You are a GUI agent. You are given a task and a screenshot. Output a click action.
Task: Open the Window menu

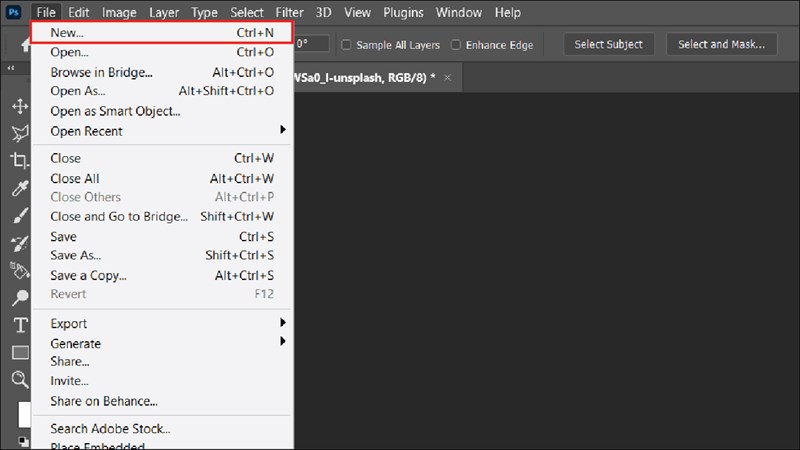(x=459, y=12)
